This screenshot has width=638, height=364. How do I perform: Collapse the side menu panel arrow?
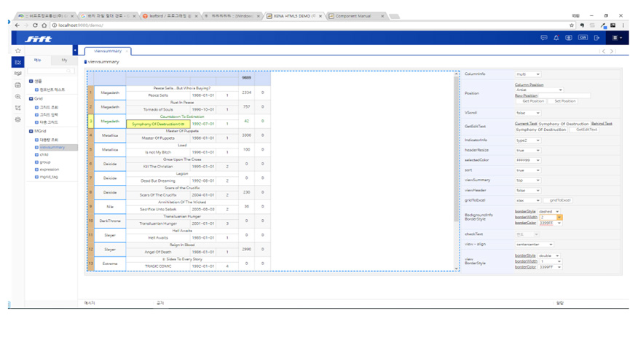coord(75,51)
